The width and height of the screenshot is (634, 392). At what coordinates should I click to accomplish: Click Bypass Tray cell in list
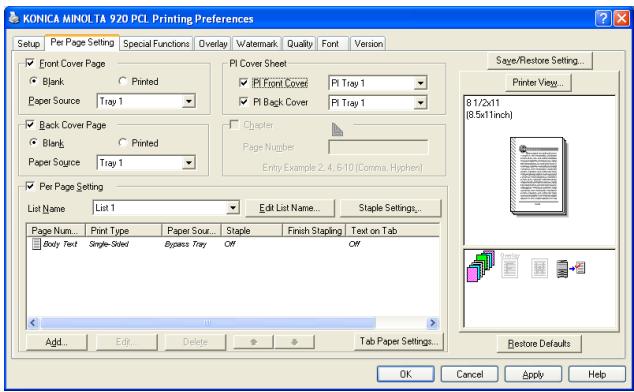click(186, 244)
